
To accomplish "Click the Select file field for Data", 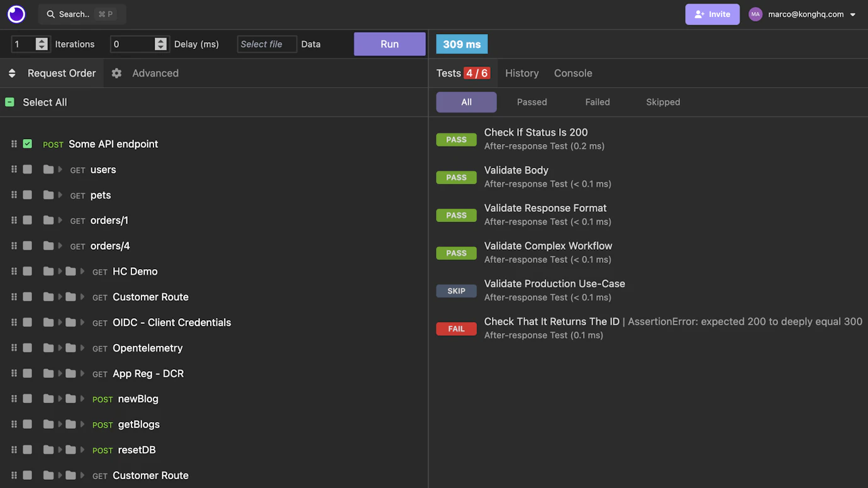I will pyautogui.click(x=267, y=44).
